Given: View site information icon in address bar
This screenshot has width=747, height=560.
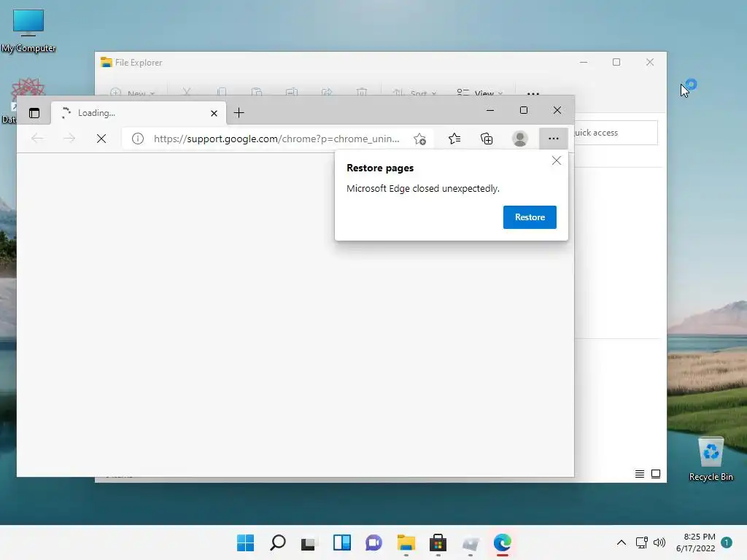Looking at the screenshot, I should 138,139.
